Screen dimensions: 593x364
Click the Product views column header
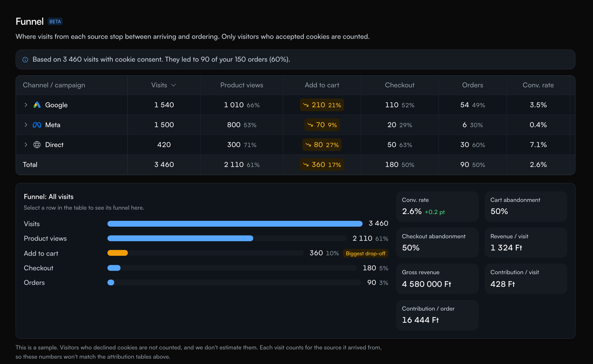pyautogui.click(x=242, y=85)
